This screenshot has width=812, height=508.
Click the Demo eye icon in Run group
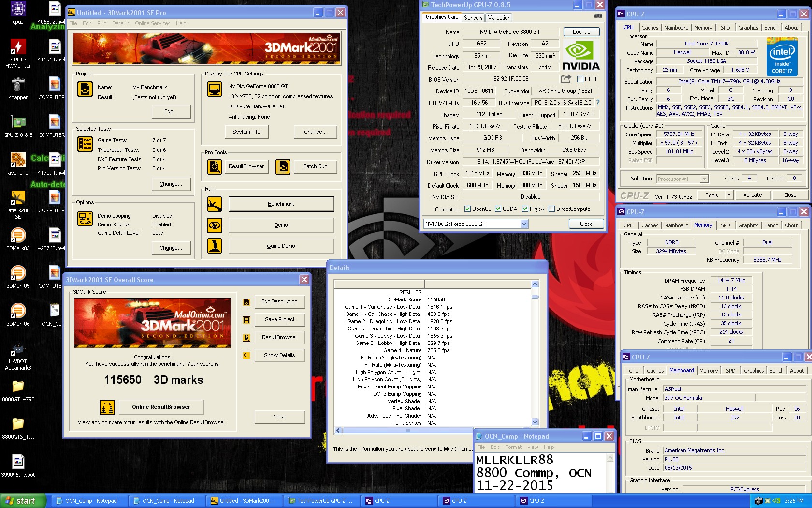pyautogui.click(x=215, y=225)
